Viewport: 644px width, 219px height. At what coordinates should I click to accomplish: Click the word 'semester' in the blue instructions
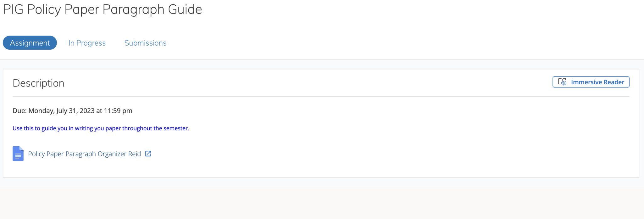click(x=175, y=128)
